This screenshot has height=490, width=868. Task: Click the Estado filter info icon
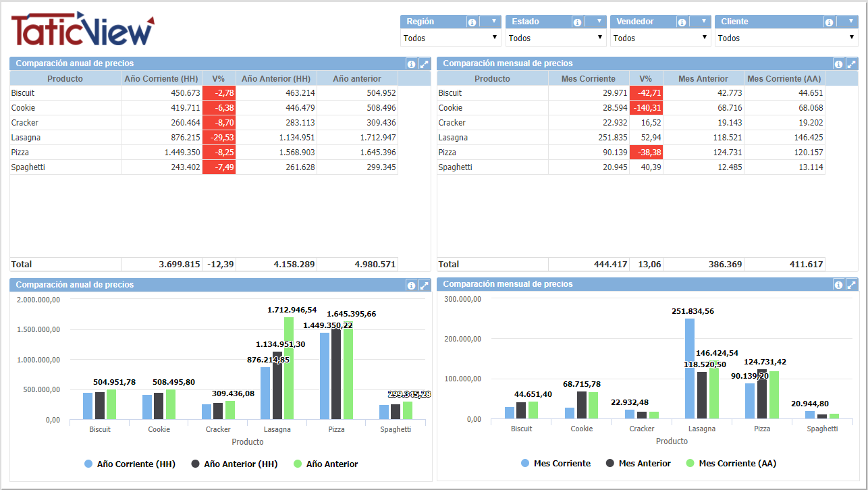[577, 22]
